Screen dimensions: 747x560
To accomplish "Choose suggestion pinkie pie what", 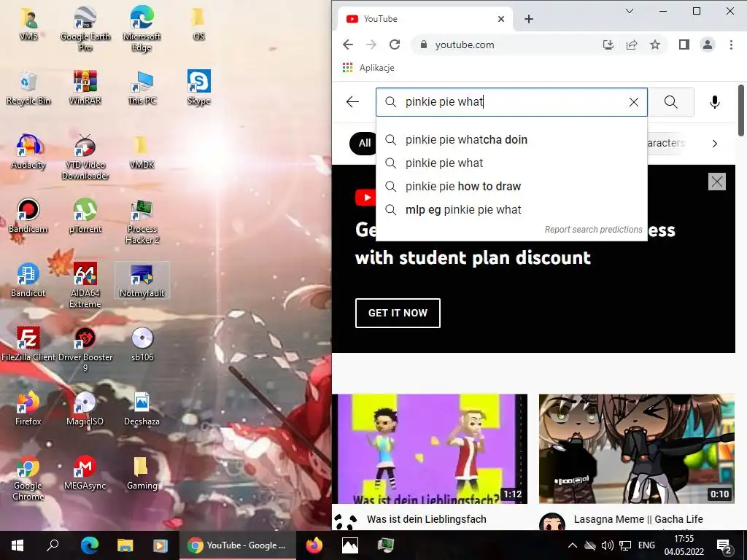I will [511, 163].
